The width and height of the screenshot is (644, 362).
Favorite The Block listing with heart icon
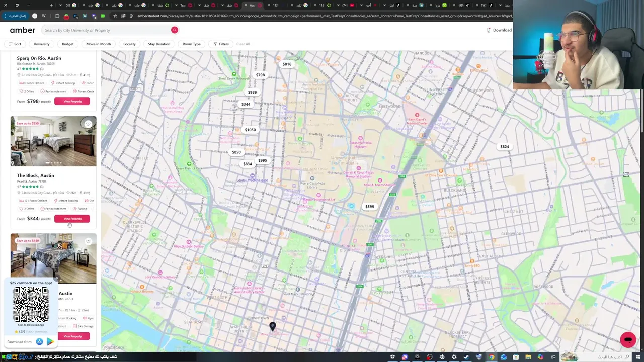click(x=88, y=124)
